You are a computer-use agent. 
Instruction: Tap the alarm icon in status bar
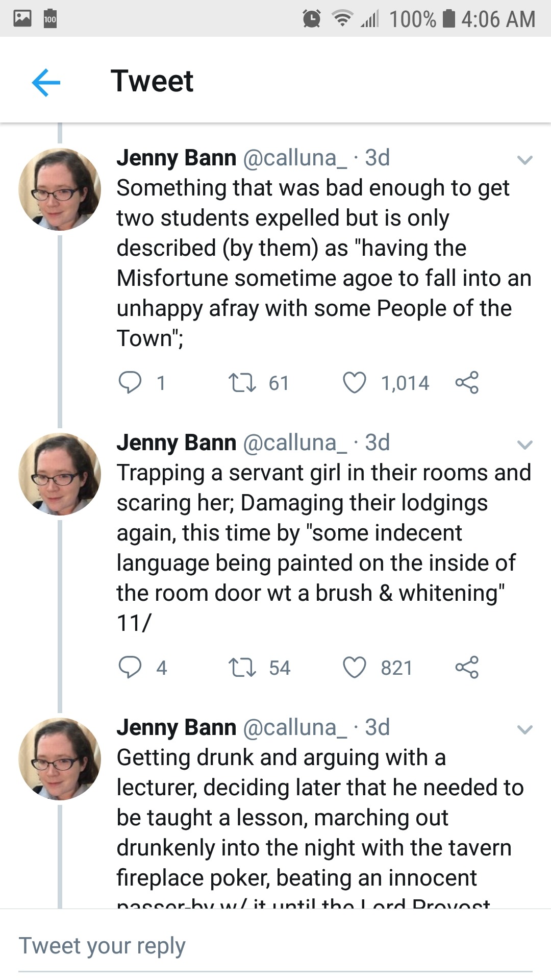[312, 19]
